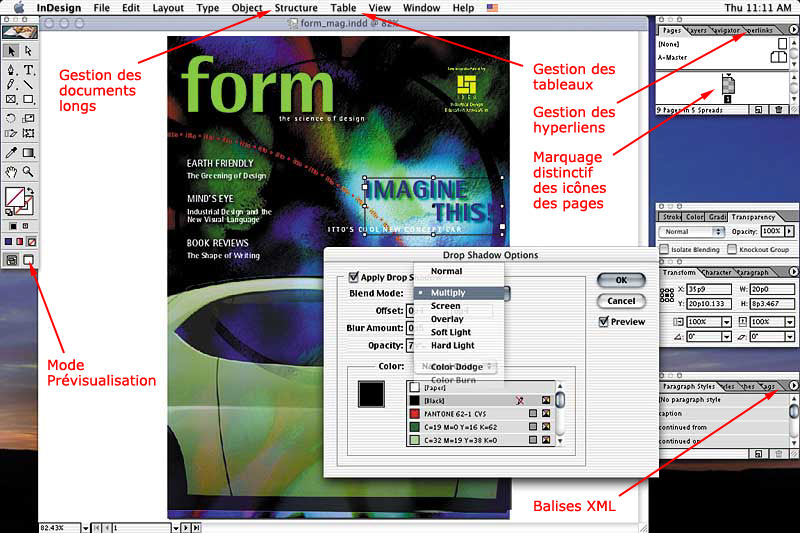Activate the Type tool

(28, 70)
